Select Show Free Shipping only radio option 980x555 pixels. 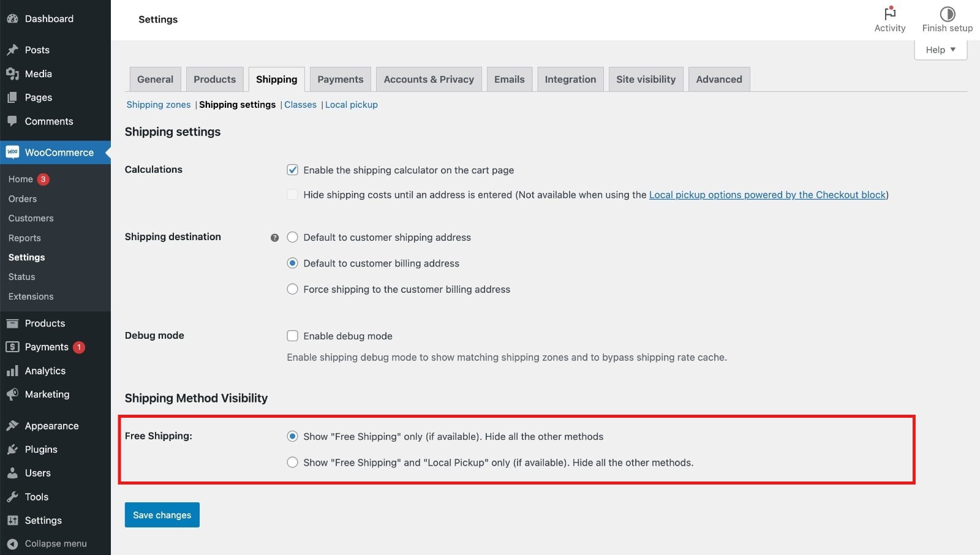[x=293, y=436]
